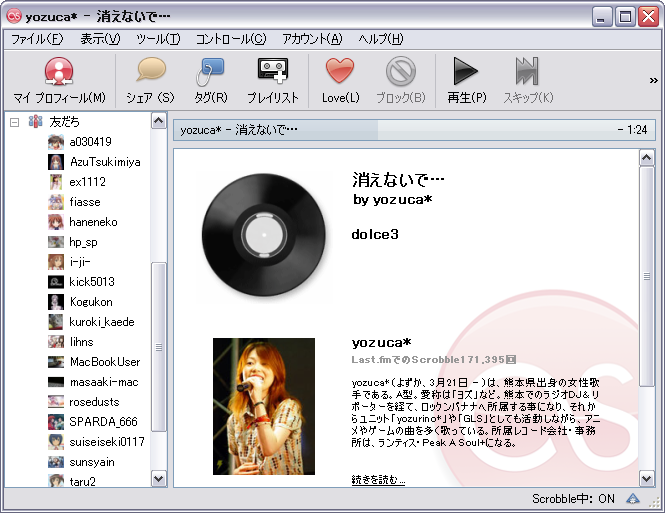Click content pane scroll down arrow
This screenshot has width=665, height=513.
point(646,479)
